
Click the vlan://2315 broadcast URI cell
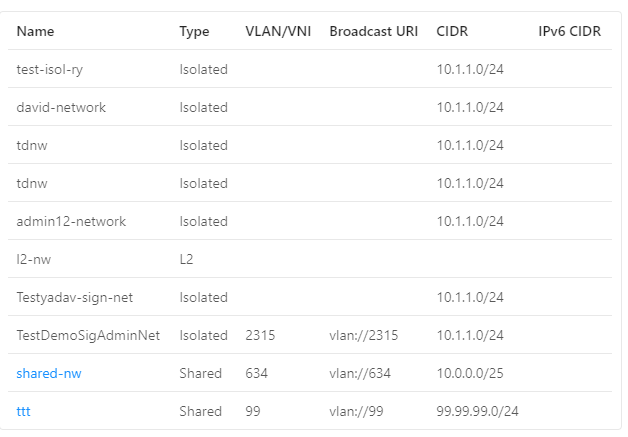364,335
